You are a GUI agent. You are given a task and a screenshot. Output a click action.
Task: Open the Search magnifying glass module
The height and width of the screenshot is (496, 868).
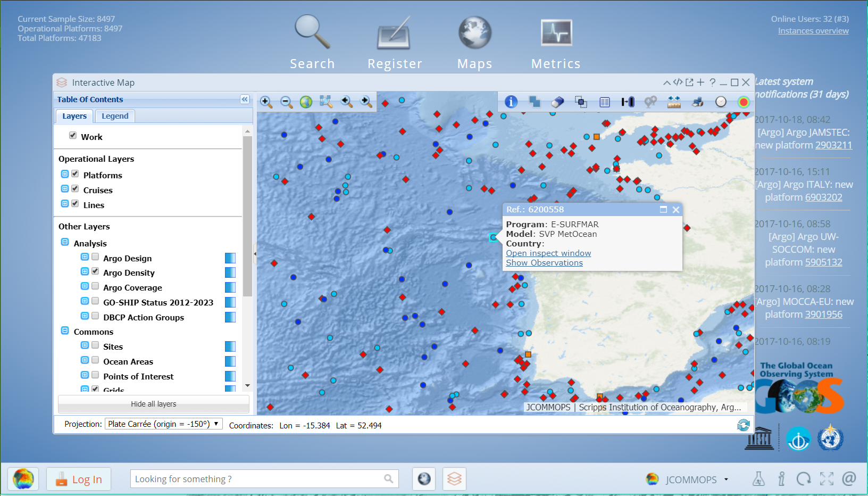click(x=312, y=43)
